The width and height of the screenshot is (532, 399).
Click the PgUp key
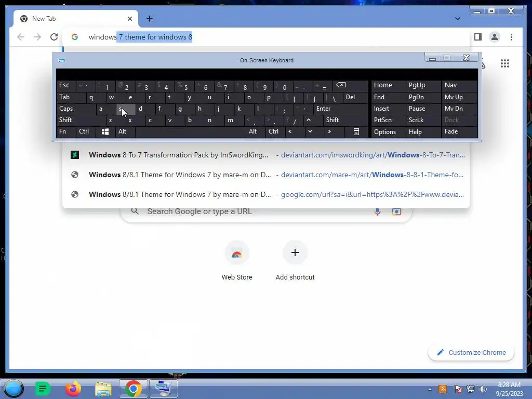click(423, 85)
